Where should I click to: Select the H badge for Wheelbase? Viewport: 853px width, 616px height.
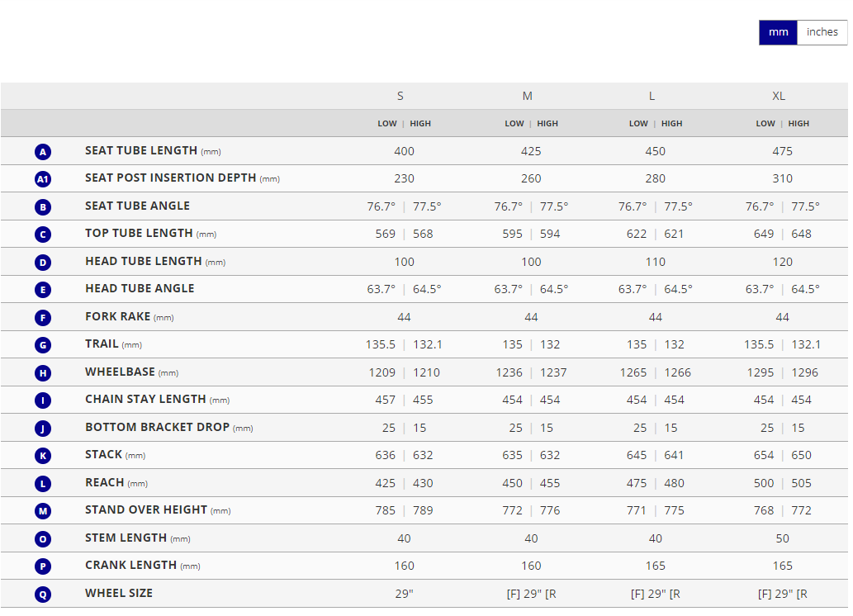tap(43, 372)
